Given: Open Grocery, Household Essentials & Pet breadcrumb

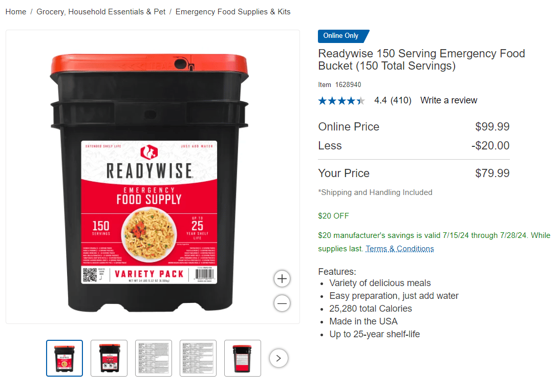Looking at the screenshot, I should point(101,12).
